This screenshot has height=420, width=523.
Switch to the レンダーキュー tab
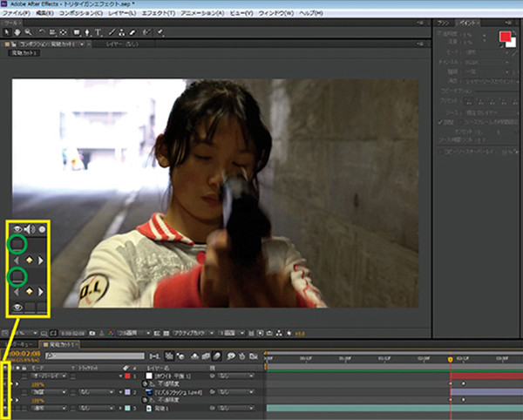(19, 344)
